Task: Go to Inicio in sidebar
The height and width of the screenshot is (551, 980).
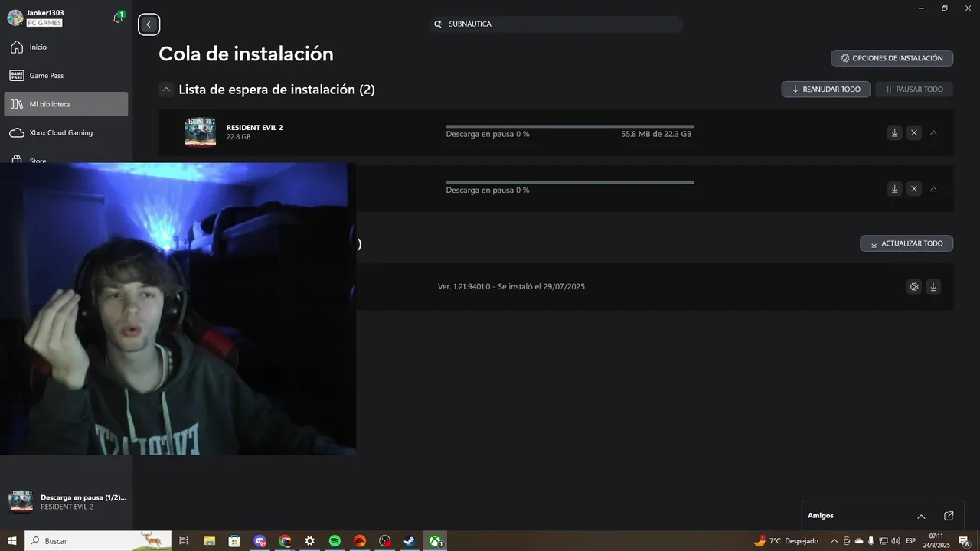Action: tap(66, 47)
